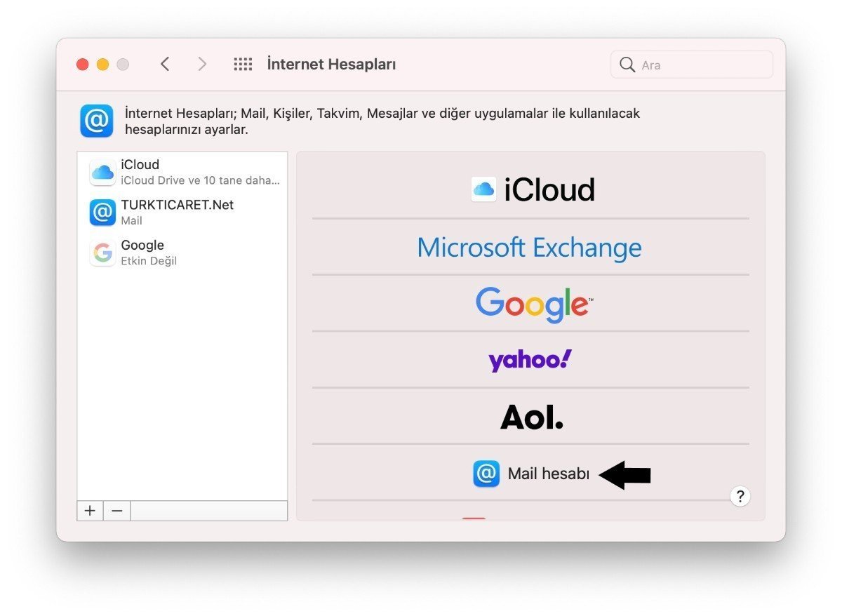Click the add (+) account button
The image size is (842, 616).
tap(90, 511)
